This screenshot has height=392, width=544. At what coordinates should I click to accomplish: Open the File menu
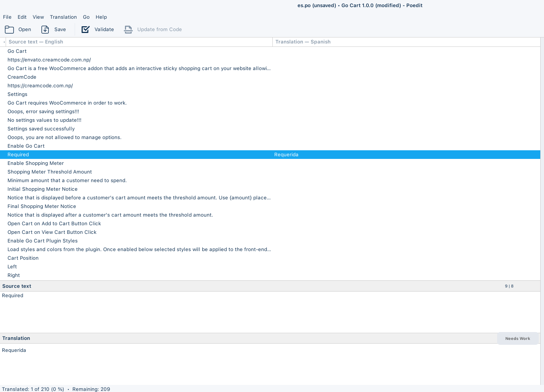click(x=7, y=17)
